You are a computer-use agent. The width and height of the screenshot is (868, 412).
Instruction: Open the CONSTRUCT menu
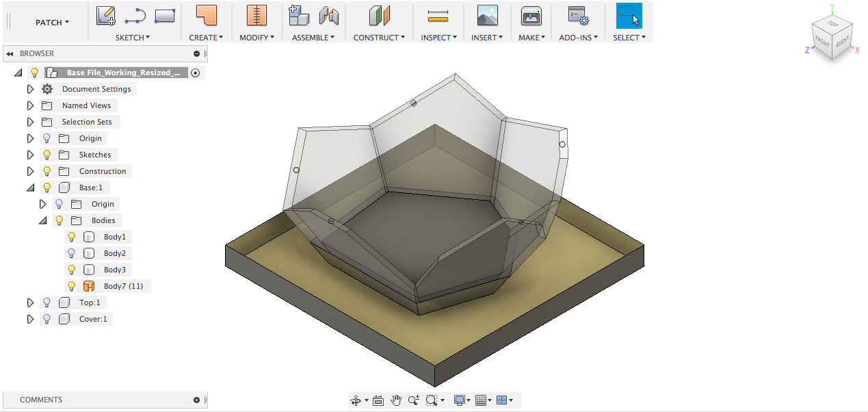click(x=379, y=38)
